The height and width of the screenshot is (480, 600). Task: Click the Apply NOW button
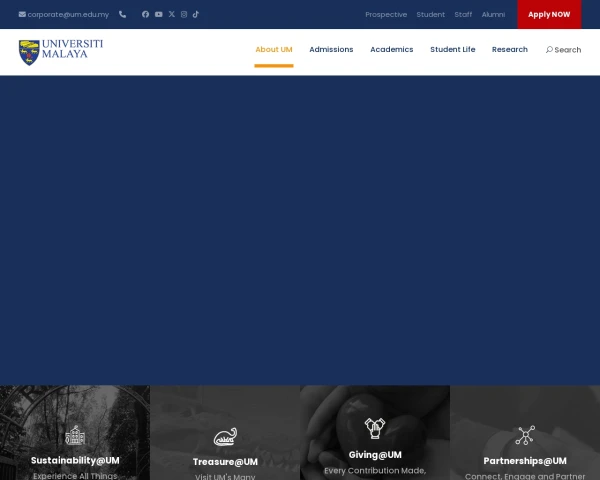(x=549, y=14)
